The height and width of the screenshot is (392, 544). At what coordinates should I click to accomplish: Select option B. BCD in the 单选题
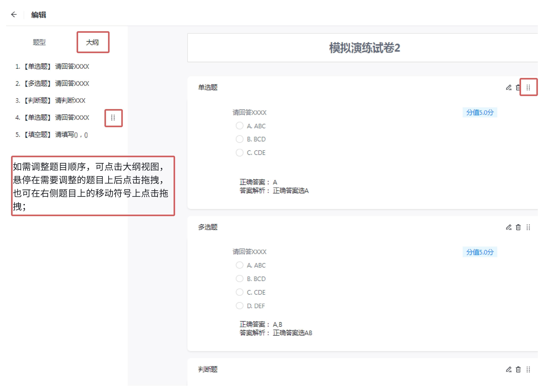(x=239, y=139)
